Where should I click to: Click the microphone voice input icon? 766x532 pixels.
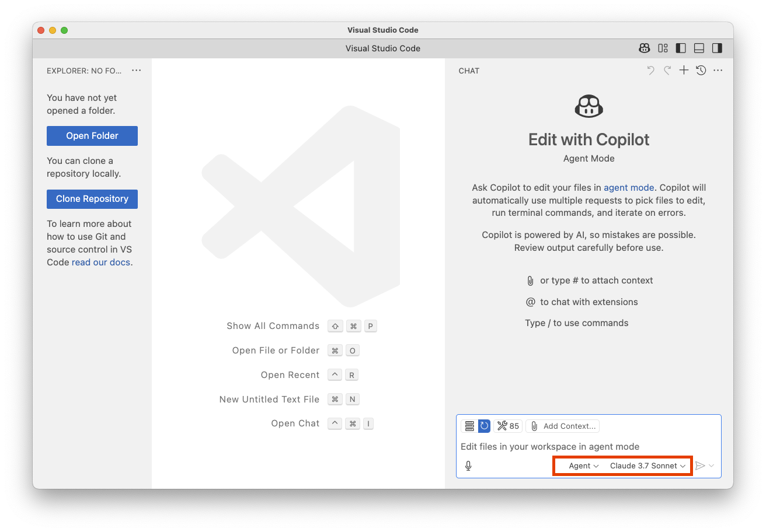point(468,466)
